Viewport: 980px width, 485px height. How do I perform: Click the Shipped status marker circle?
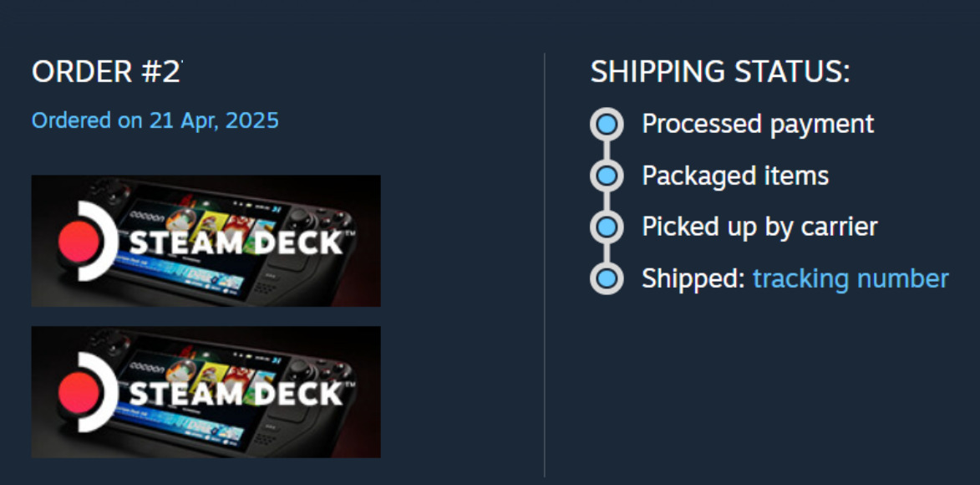coord(607,278)
